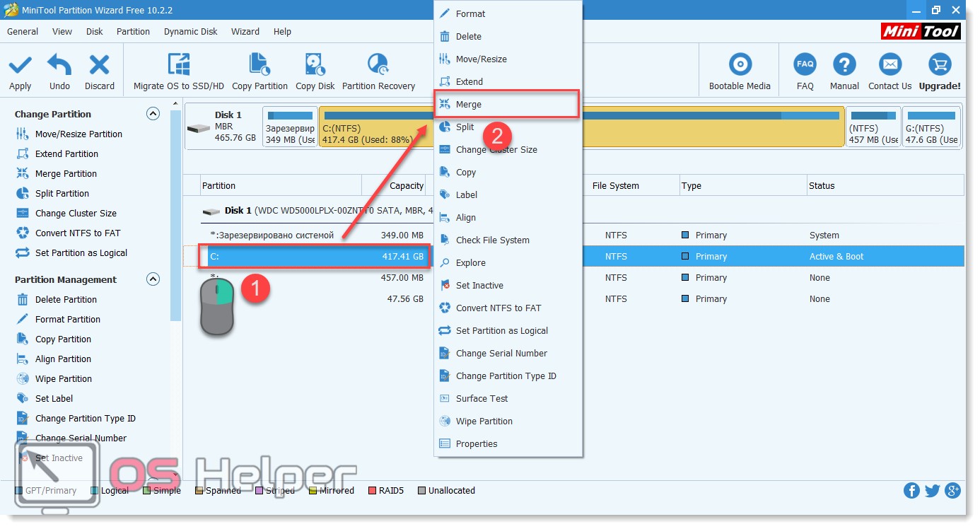Collapse the Partition Management section
The image size is (980, 529).
[153, 279]
